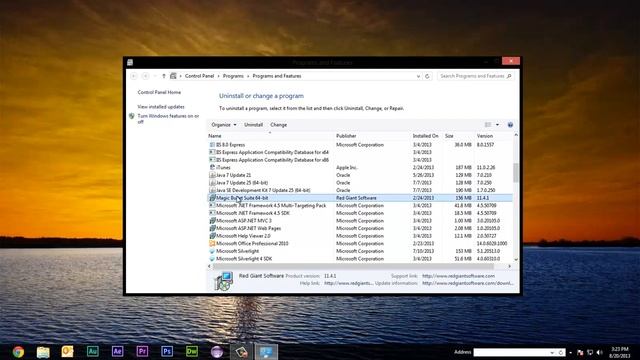Click Programs and Features breadcrumb
The image size is (640, 360).
click(277, 76)
